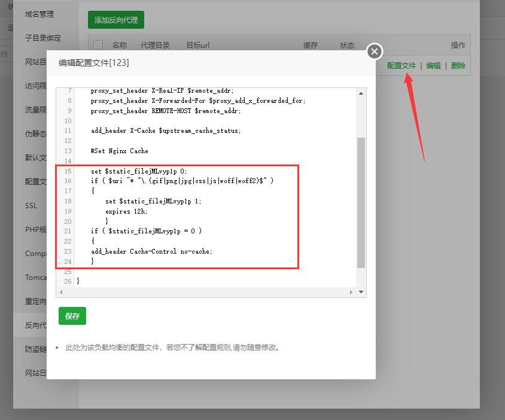Click the add_header X-Cache line
Viewport: 505px width, 420px height.
[166, 131]
